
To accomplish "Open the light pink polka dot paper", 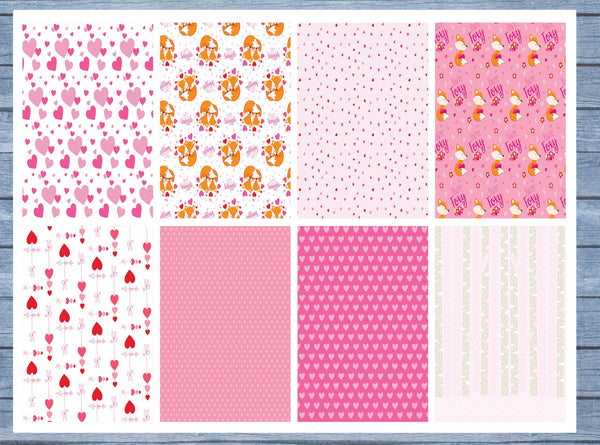I will click(225, 324).
